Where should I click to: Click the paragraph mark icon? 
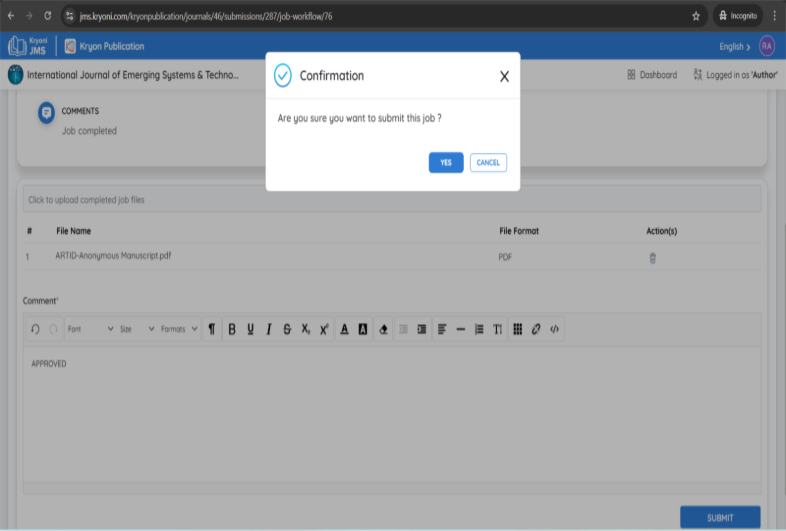[212, 329]
